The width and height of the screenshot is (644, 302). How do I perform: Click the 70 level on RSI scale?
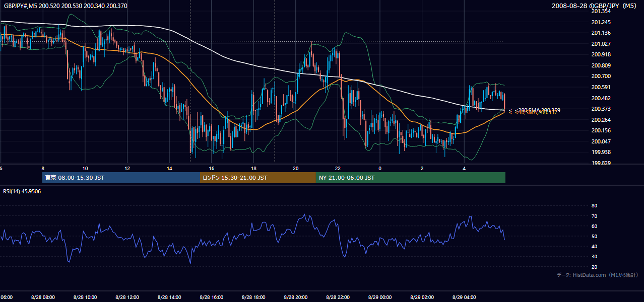pos(594,216)
